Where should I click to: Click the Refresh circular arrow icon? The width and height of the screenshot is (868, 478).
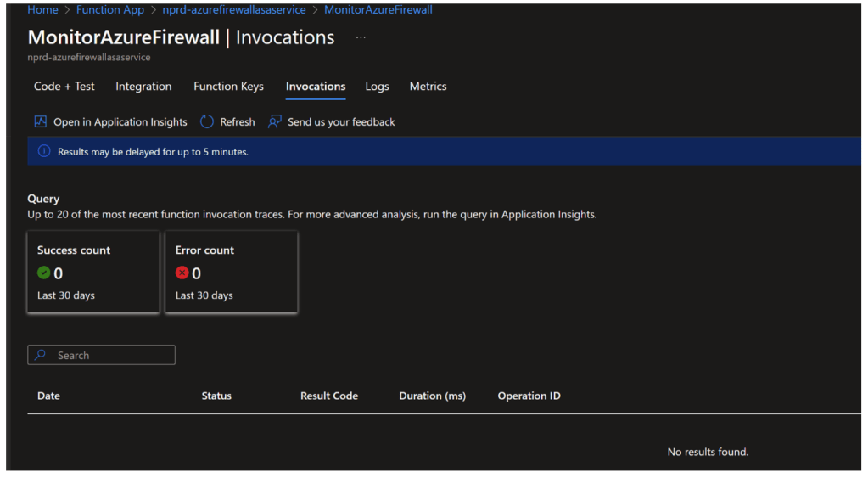point(207,121)
